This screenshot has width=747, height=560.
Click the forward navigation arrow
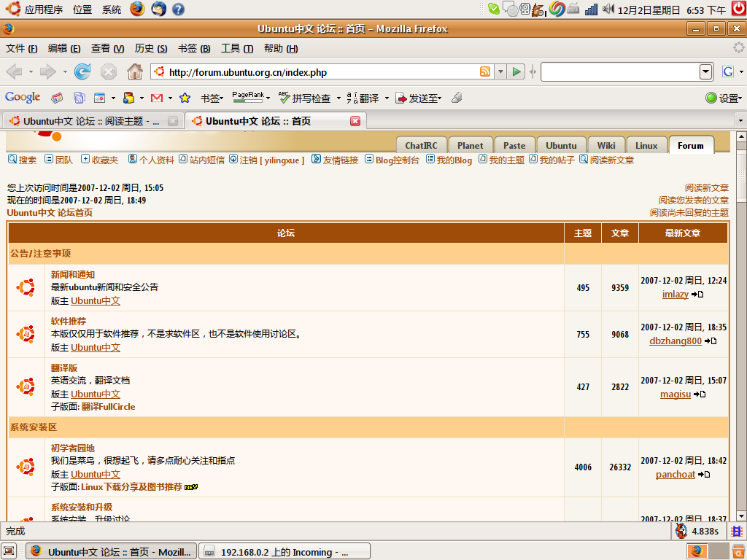click(47, 72)
